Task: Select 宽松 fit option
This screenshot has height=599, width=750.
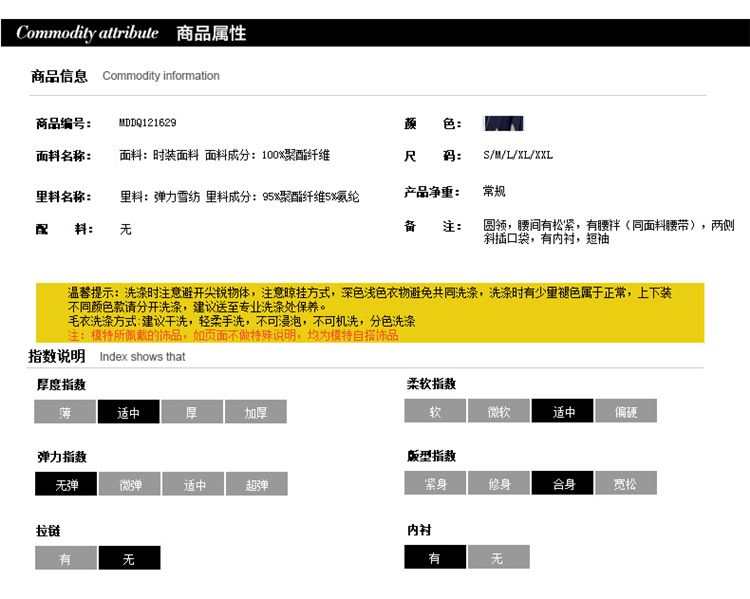Action: point(626,483)
